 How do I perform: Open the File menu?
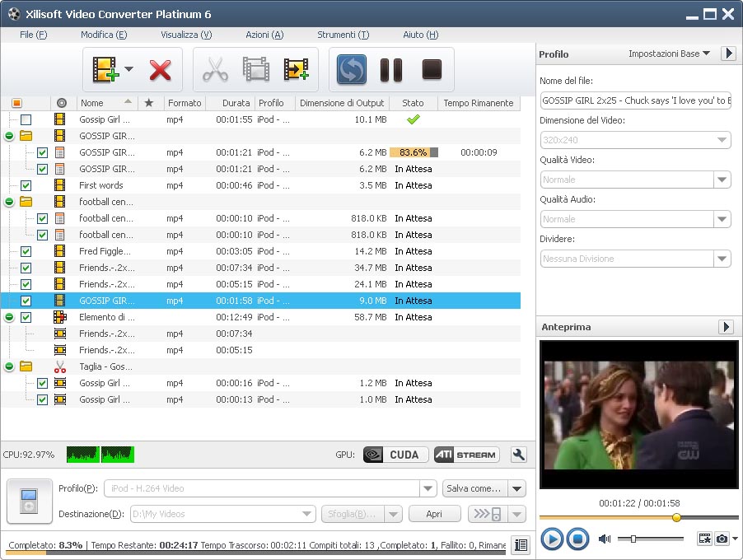(33, 35)
